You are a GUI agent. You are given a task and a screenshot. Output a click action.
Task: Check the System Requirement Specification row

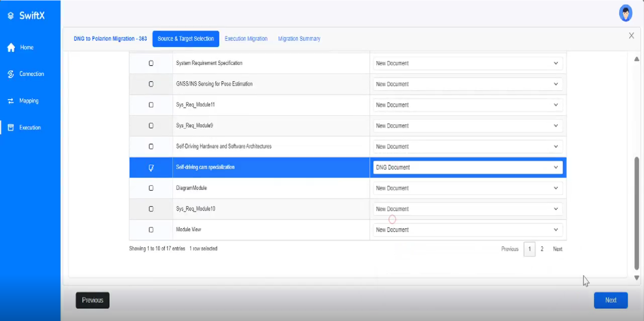click(x=151, y=63)
